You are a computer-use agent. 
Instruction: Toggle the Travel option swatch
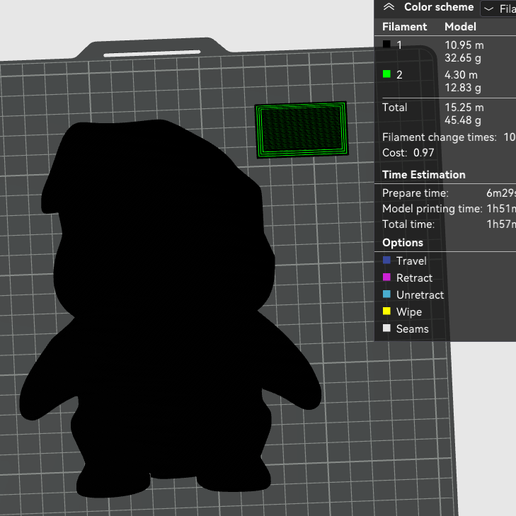[x=387, y=260]
